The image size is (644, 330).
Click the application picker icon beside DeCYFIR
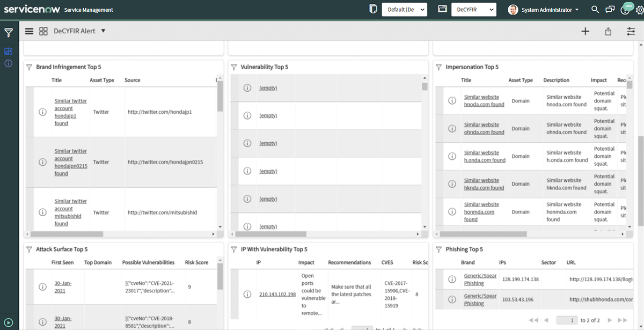[443, 9]
